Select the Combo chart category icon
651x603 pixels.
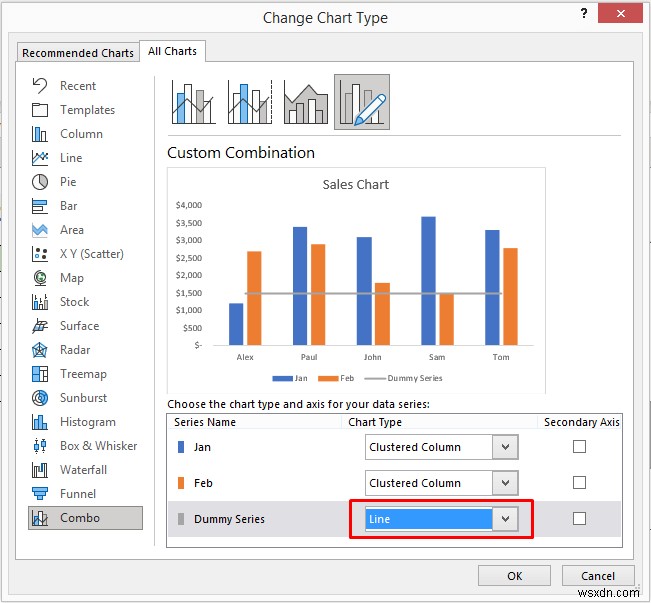pos(40,518)
